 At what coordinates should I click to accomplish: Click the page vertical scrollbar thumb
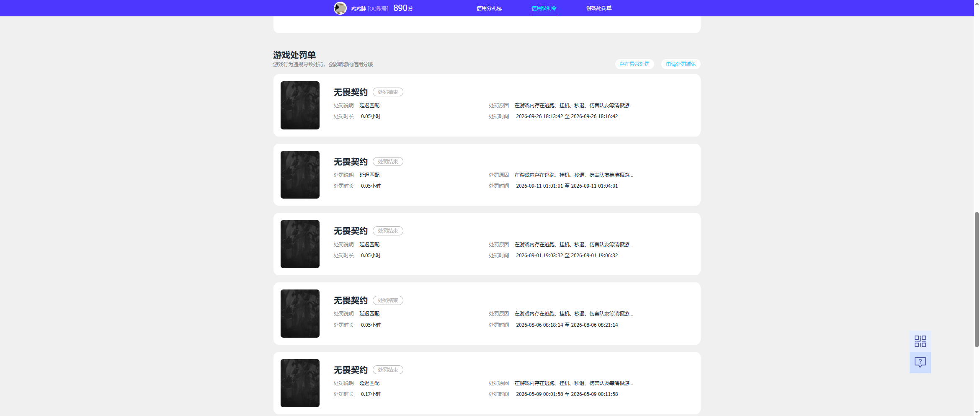(x=977, y=280)
